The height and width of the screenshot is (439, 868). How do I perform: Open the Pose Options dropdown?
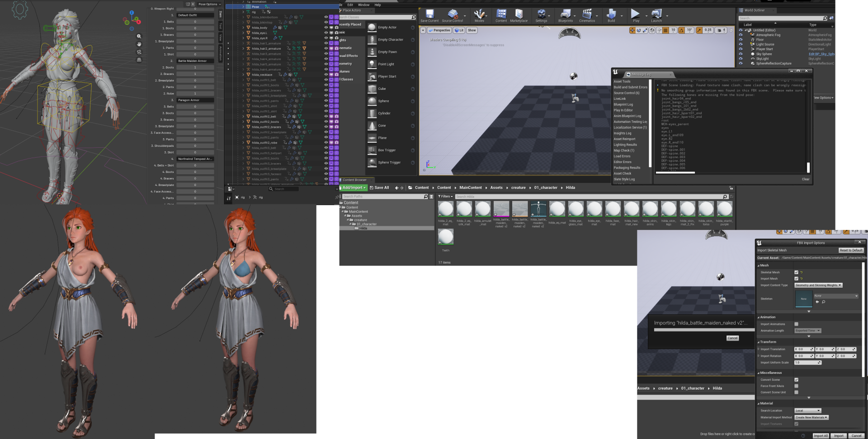point(209,4)
